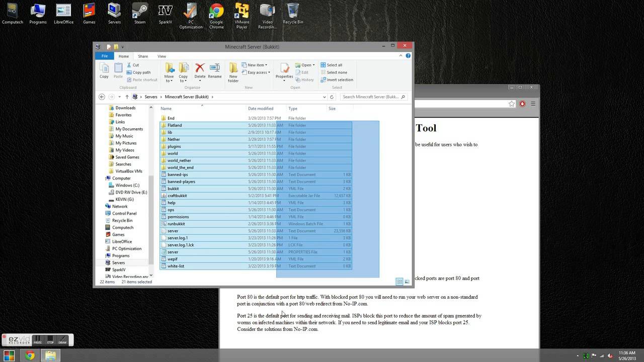Screen dimensions: 644x362
Task: Click Copy path in the ribbon
Action: (138, 72)
